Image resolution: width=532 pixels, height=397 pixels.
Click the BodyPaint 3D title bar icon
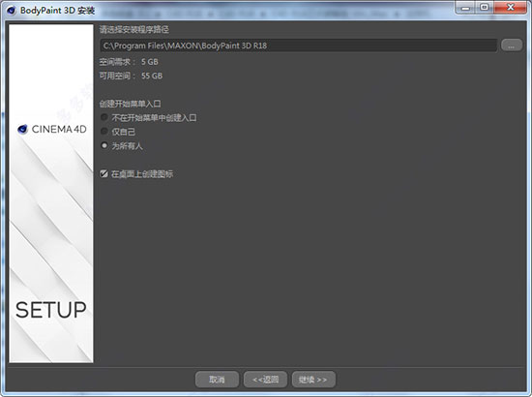coord(12,11)
